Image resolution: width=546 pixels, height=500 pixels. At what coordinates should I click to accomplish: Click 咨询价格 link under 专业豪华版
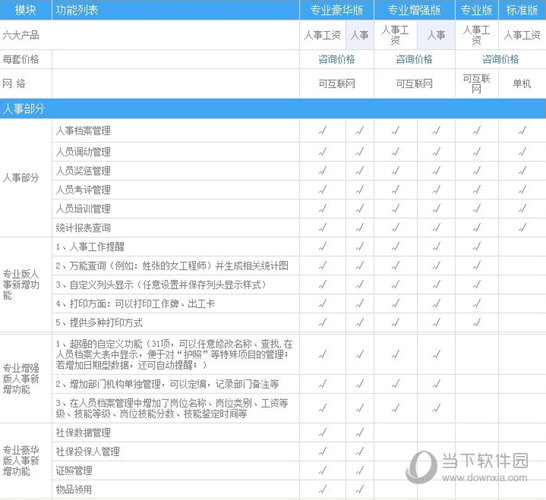[x=336, y=59]
